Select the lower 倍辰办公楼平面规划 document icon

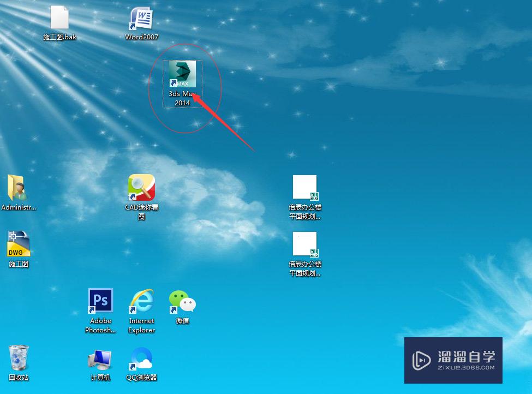tap(305, 244)
